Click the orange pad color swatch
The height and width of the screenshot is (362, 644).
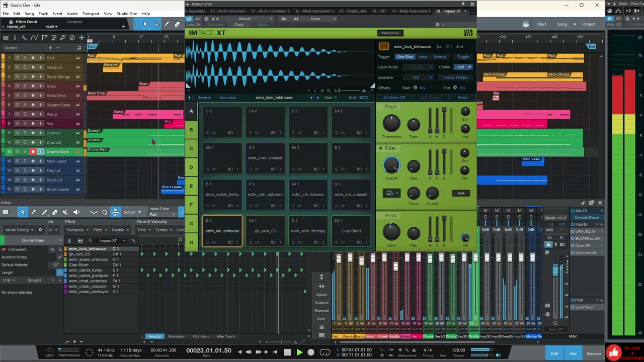click(x=384, y=46)
